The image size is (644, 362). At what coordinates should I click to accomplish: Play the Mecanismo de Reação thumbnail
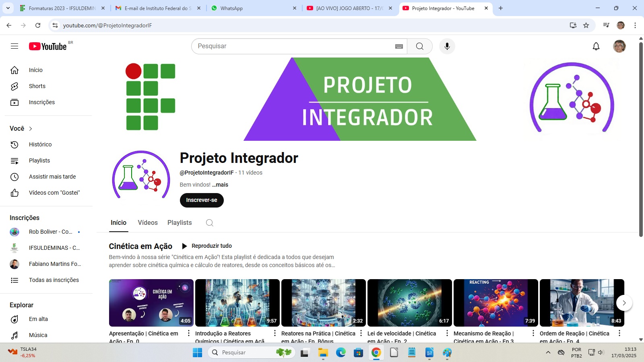click(x=496, y=303)
